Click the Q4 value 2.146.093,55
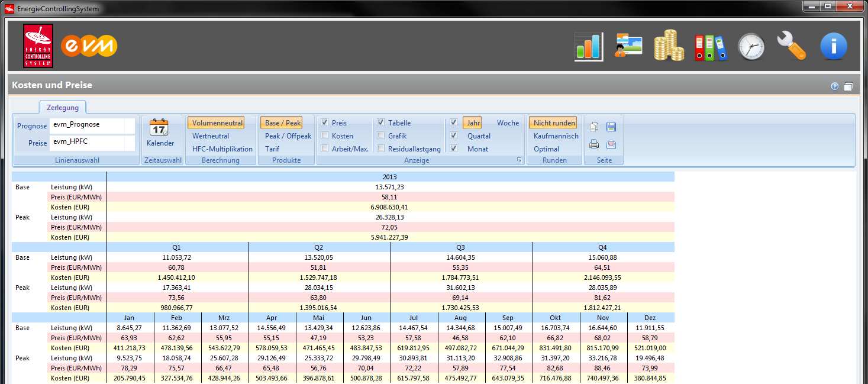This screenshot has width=868, height=384. [x=604, y=277]
